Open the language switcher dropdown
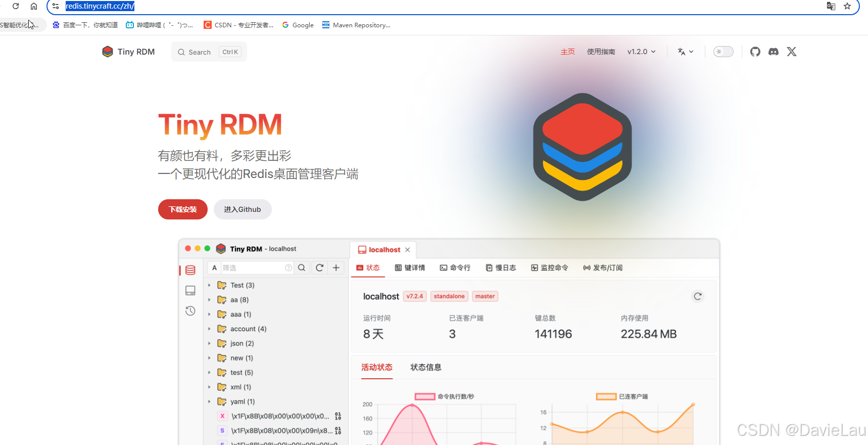868x445 pixels. point(686,52)
